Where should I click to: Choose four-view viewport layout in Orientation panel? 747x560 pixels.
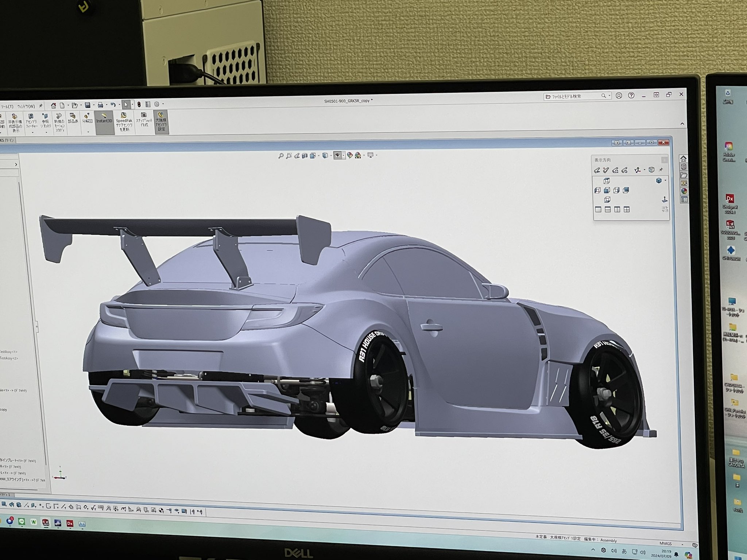coord(627,209)
